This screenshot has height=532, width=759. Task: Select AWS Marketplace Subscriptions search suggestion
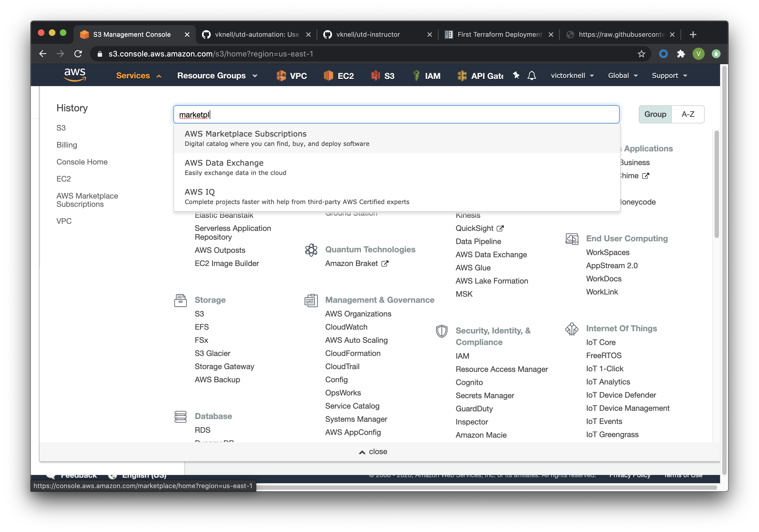pyautogui.click(x=397, y=138)
